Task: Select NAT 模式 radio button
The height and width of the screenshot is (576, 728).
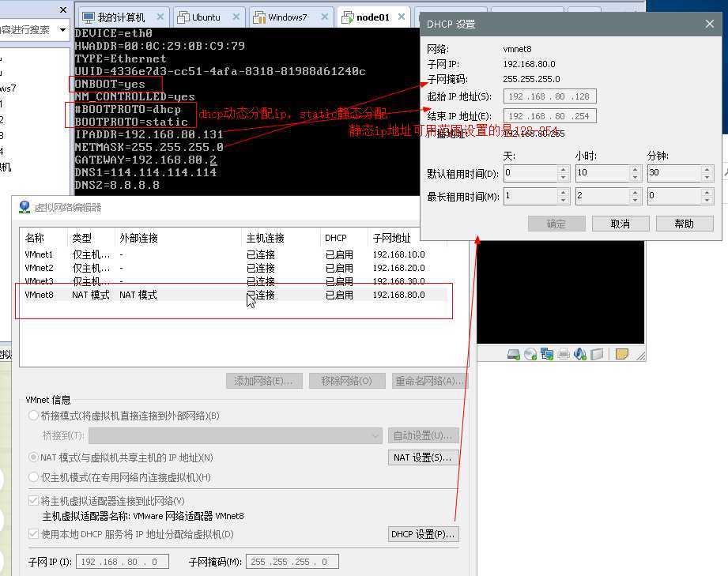Action: click(x=33, y=457)
